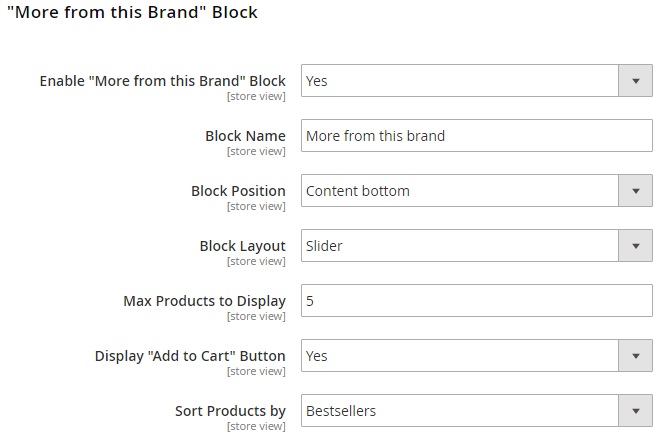Click the Max Products to Display label

[204, 301]
